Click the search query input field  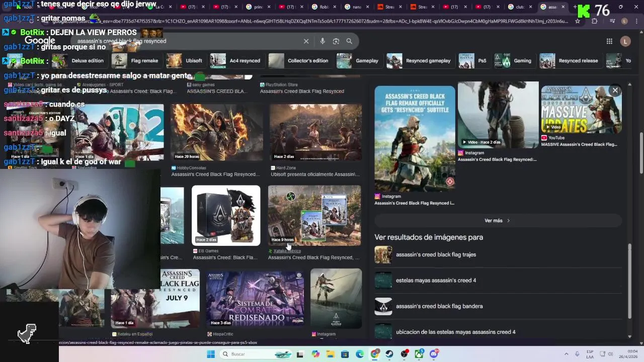pyautogui.click(x=186, y=41)
